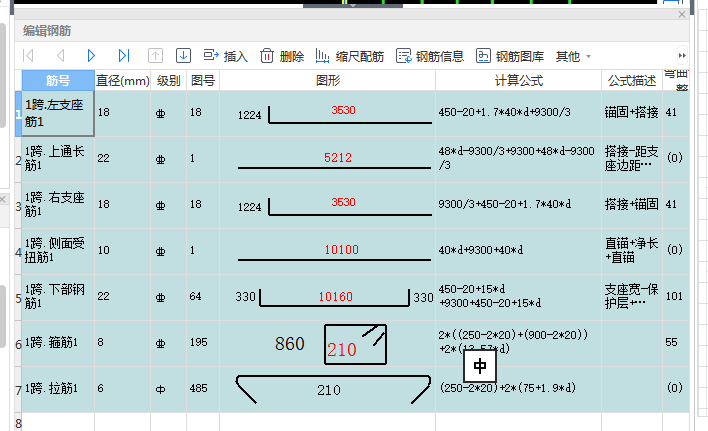Click the 插入 (Insert) button
Image resolution: width=708 pixels, height=431 pixels.
coord(225,56)
